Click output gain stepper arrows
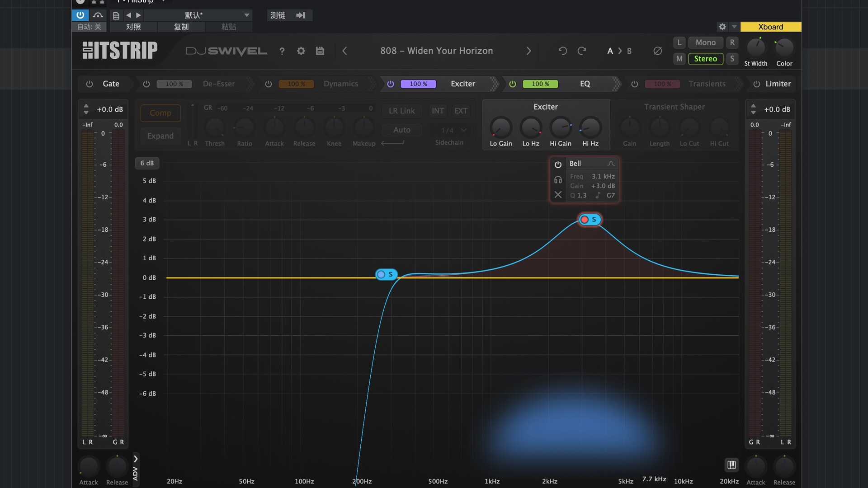The height and width of the screenshot is (488, 868). pos(753,109)
